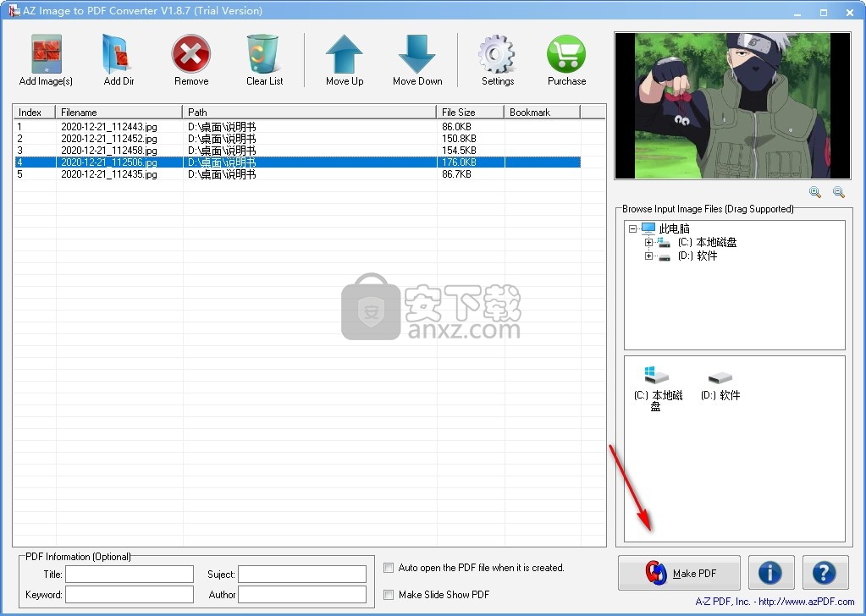Select highlighted row 2020-12-21_112506.jpg

pos(297,162)
